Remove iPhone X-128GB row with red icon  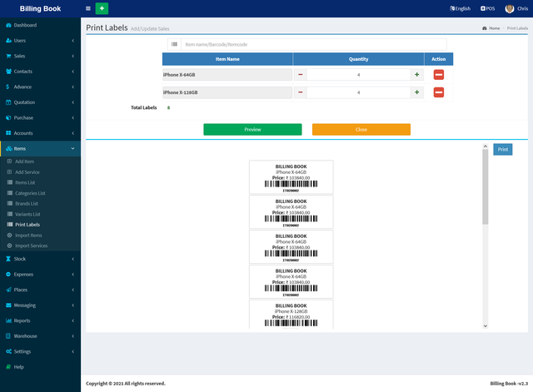pyautogui.click(x=439, y=92)
